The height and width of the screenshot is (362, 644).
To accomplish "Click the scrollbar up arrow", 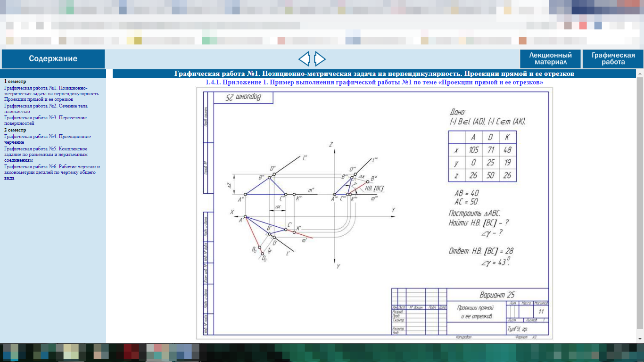I will pos(640,74).
